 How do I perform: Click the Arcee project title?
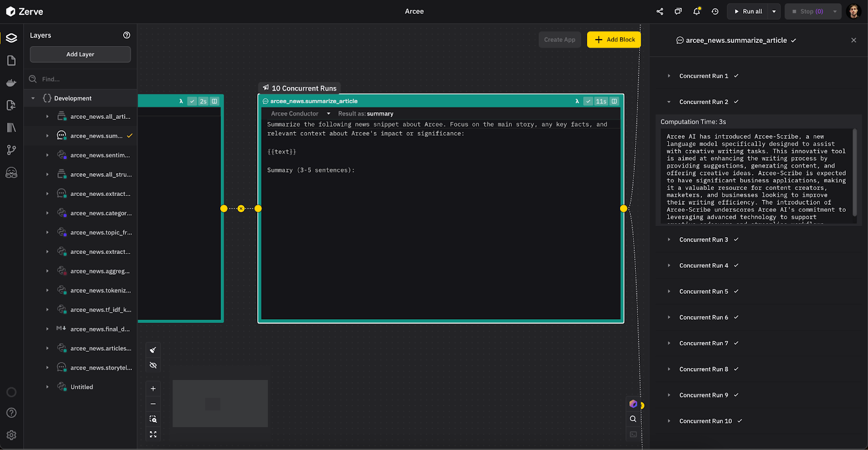tap(414, 11)
